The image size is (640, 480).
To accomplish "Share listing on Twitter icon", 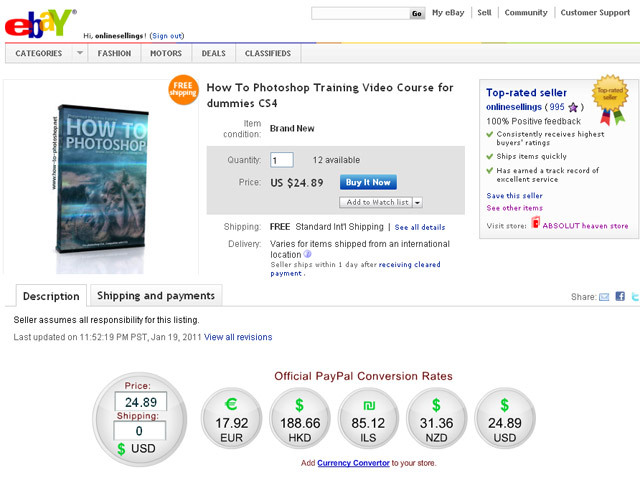I will pyautogui.click(x=636, y=296).
